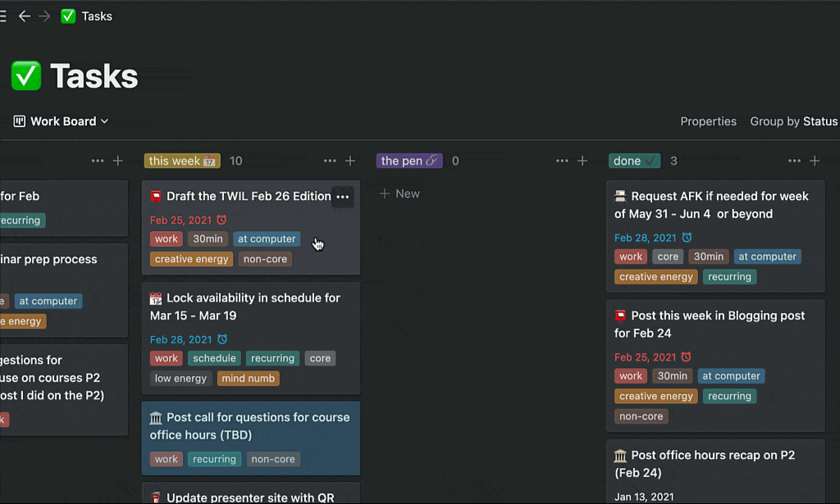
Task: Click New to add a card in the pen
Action: coord(401,193)
